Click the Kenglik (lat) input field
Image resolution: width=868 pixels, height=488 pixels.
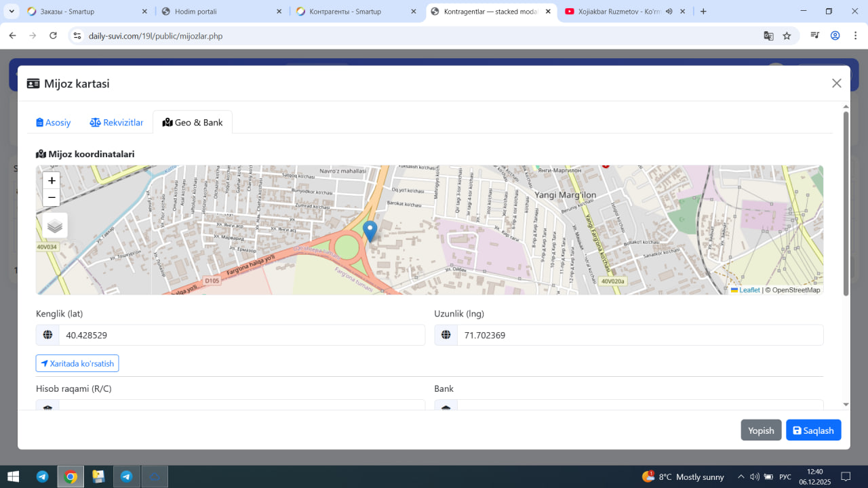pyautogui.click(x=241, y=335)
